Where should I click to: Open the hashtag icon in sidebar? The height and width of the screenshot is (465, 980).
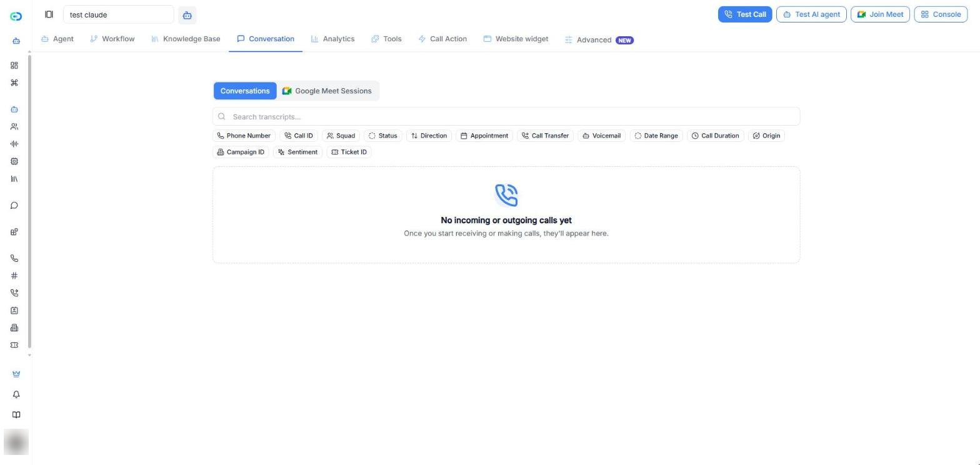point(14,276)
